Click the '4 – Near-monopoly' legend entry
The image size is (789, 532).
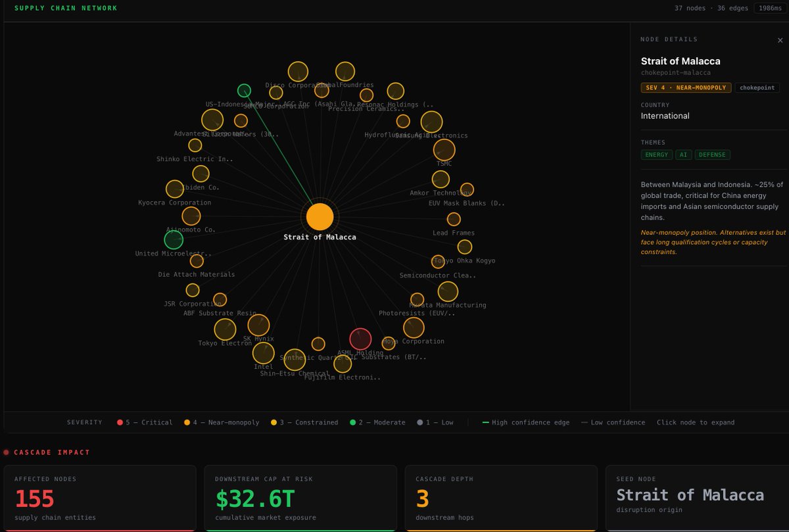point(222,422)
